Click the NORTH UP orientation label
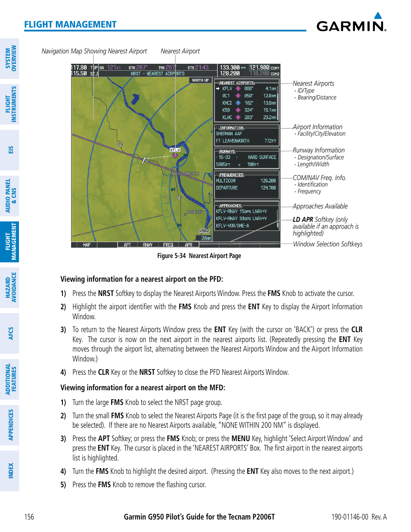Viewport: 411px width, 532px height. coord(200,81)
